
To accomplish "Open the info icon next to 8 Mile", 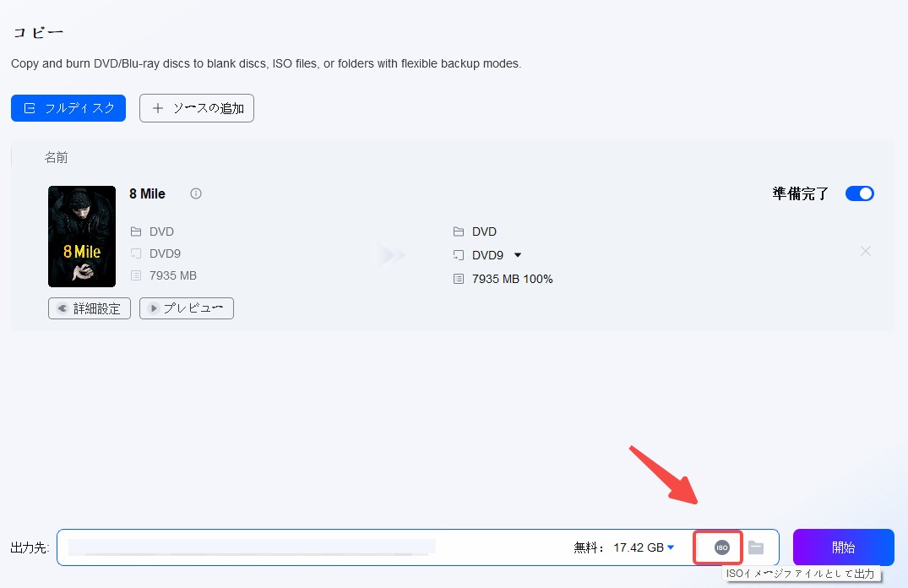I will [x=196, y=193].
